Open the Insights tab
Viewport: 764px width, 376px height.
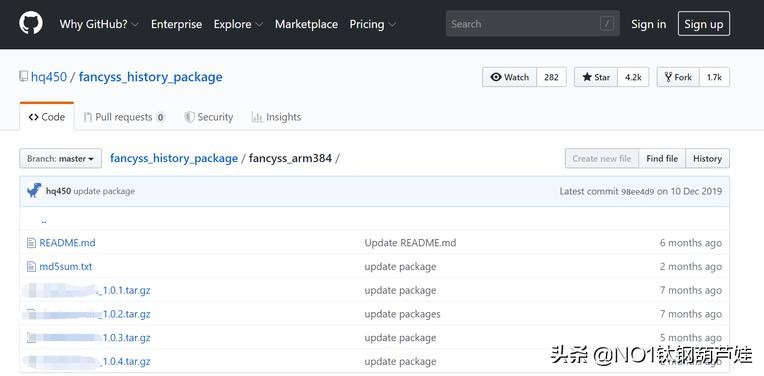[x=276, y=117]
